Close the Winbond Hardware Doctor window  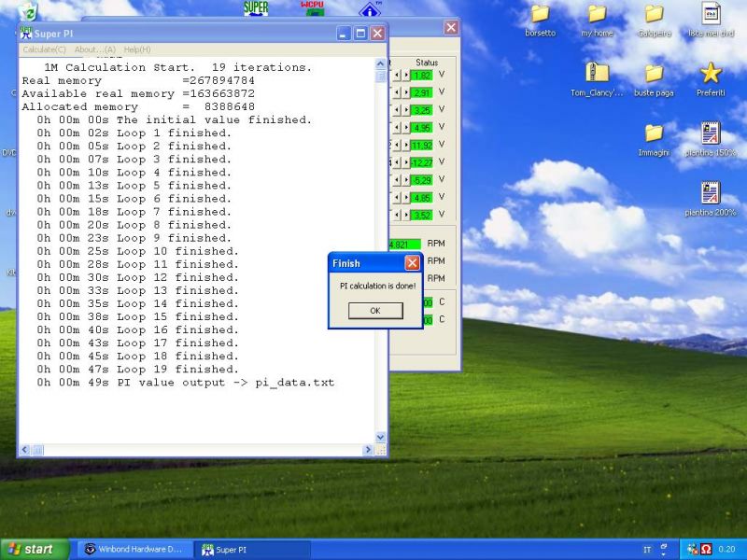click(451, 28)
